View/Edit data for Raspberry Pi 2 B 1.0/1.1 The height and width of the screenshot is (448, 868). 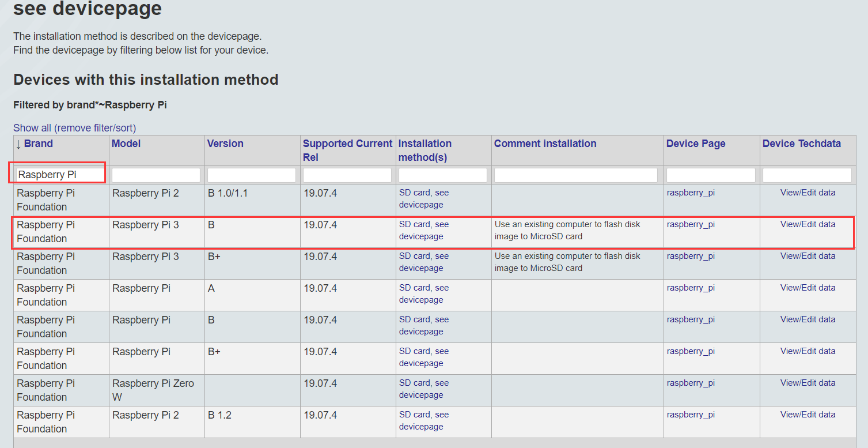click(x=808, y=193)
